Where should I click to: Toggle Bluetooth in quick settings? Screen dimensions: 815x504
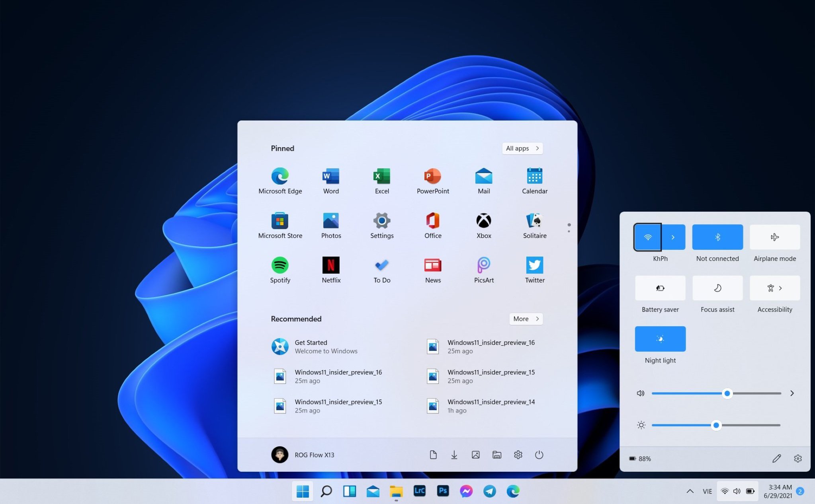[717, 237]
